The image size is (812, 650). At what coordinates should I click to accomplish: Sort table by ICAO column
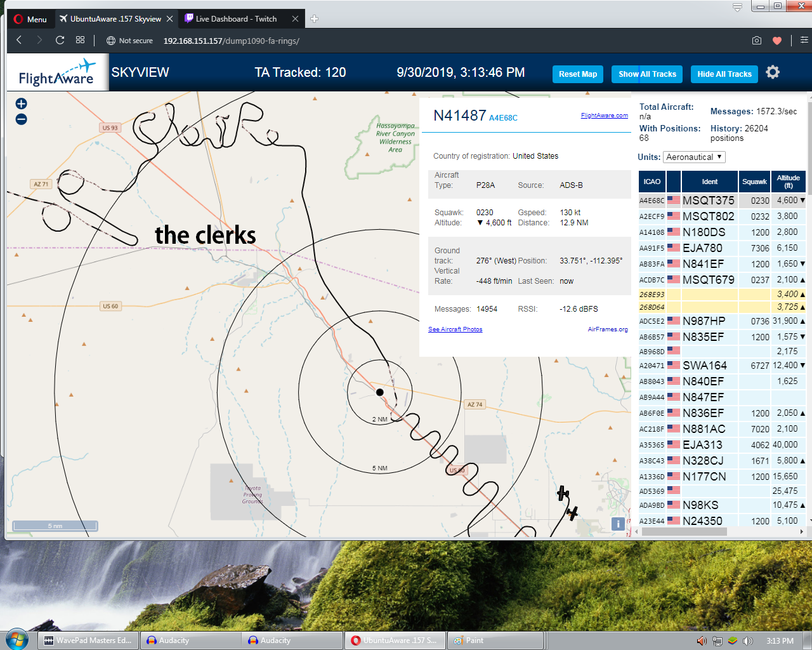pyautogui.click(x=652, y=182)
